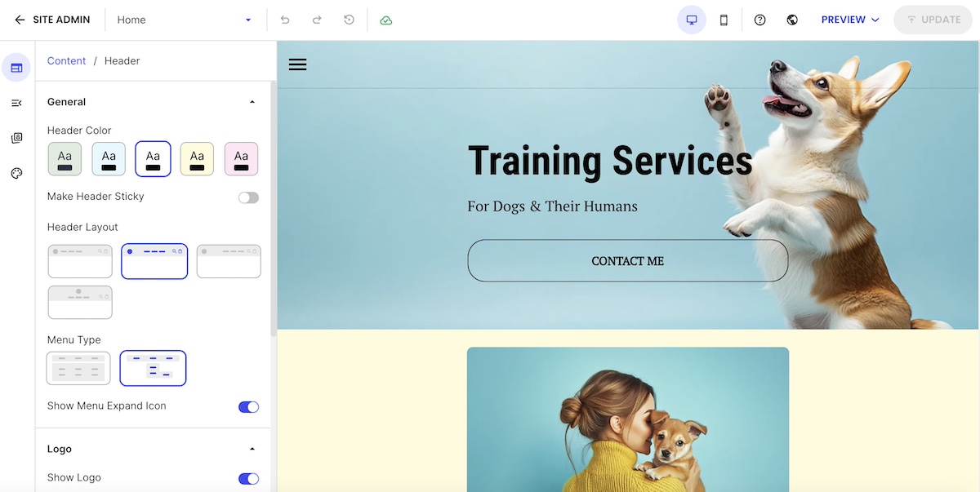Select the pink header color swatch
This screenshot has width=980, height=492.
[x=241, y=159]
